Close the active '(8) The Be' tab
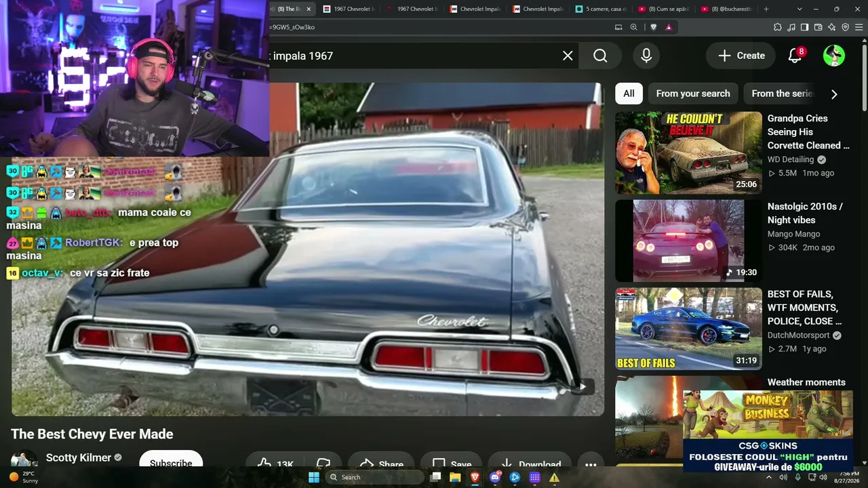This screenshot has height=488, width=868. point(309,9)
